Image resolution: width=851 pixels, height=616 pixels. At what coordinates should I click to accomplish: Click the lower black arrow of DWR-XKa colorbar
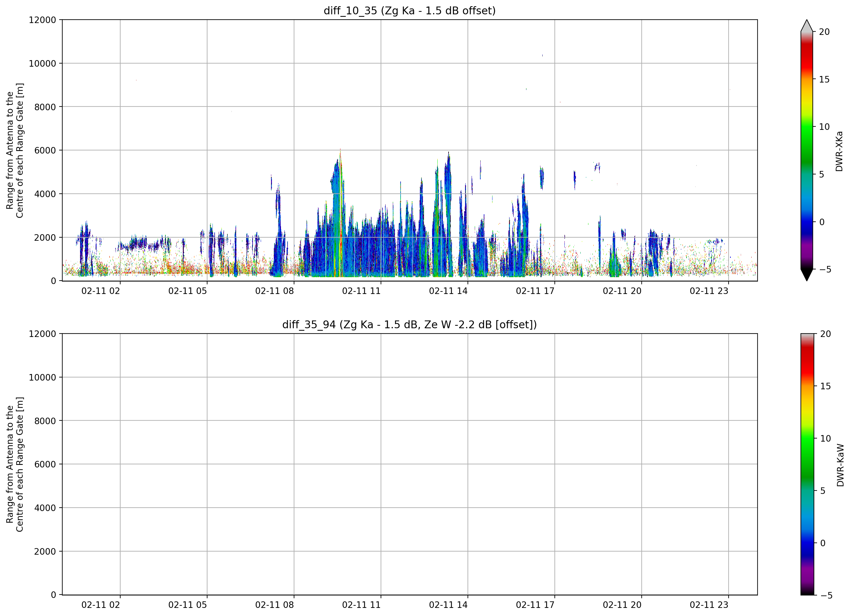806,275
